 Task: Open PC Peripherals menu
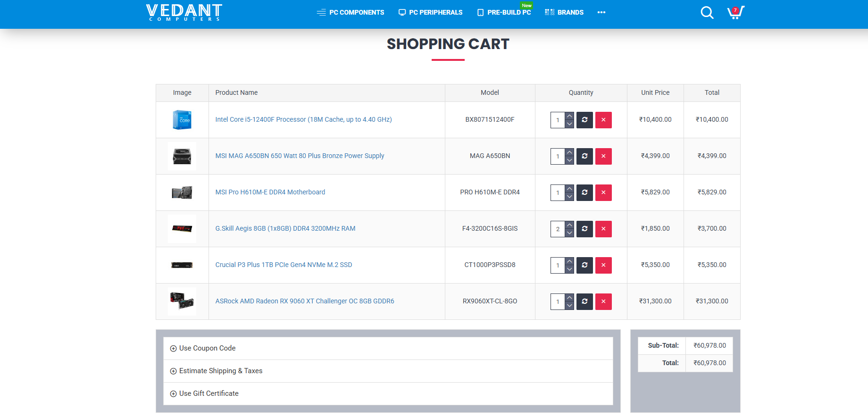[430, 12]
